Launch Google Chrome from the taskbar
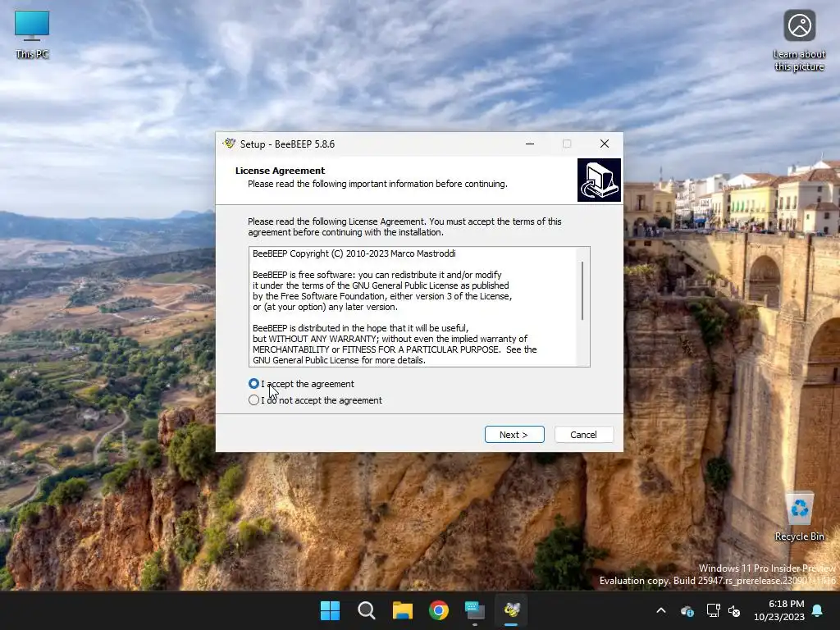The height and width of the screenshot is (630, 840). (x=439, y=610)
